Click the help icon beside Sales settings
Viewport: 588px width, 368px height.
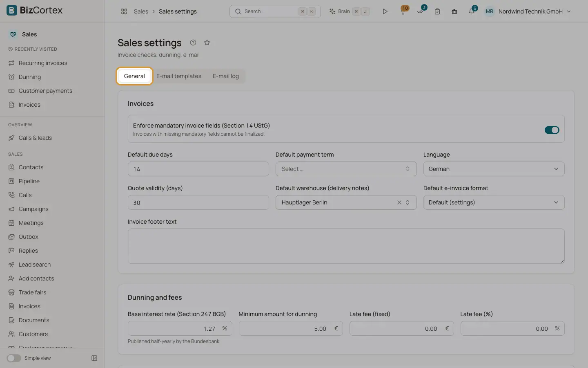pos(193,43)
